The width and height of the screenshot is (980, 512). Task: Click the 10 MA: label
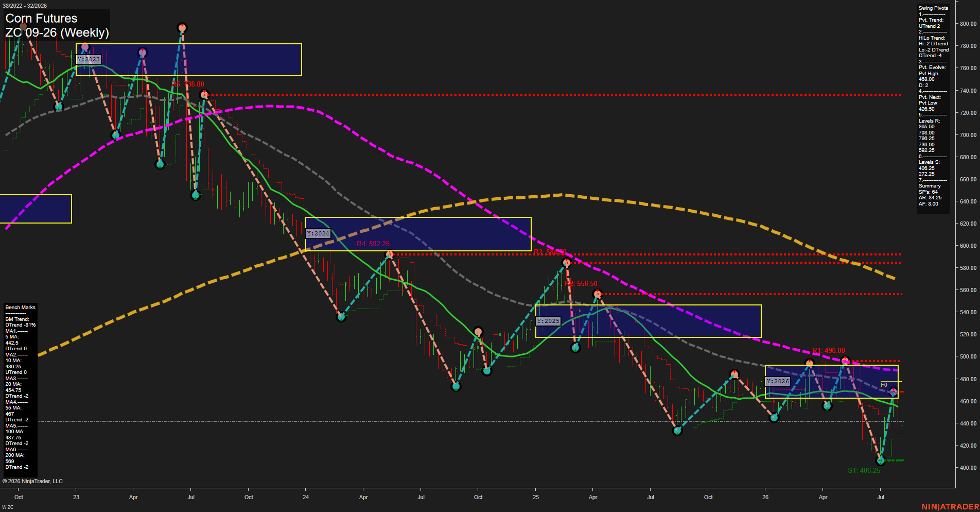click(13, 361)
